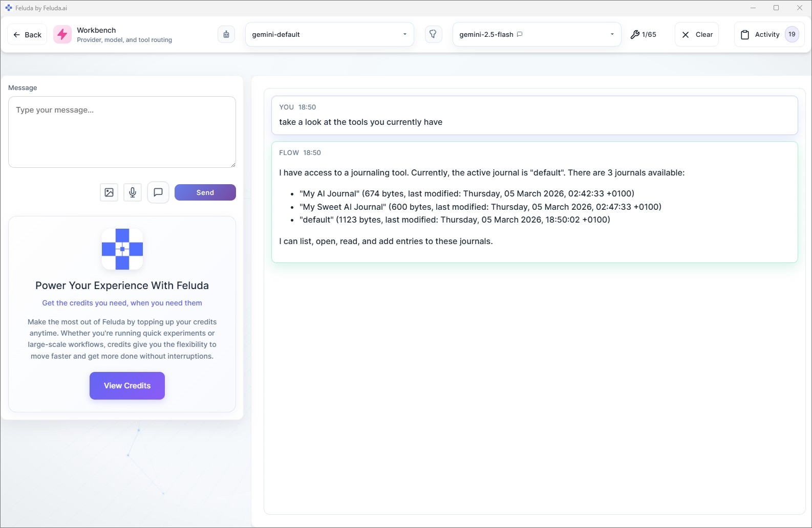Click the "default" journal list entry

click(x=455, y=219)
